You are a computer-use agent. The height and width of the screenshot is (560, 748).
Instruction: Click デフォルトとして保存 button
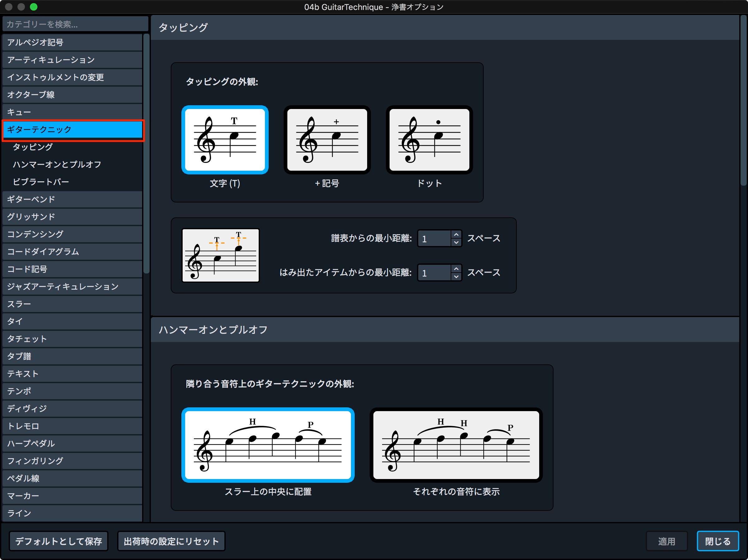coord(59,541)
